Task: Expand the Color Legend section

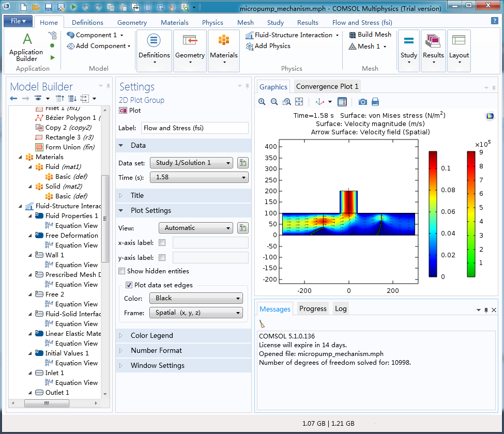Action: click(x=152, y=336)
